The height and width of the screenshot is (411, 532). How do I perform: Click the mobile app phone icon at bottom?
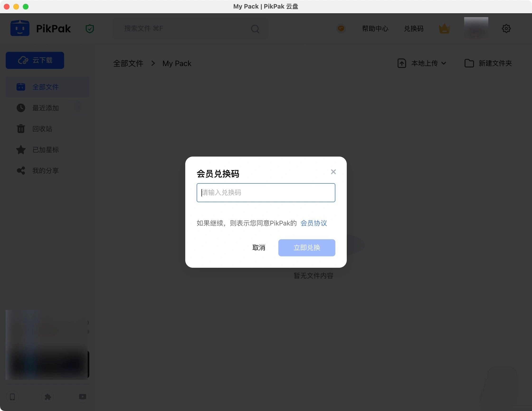[x=12, y=397]
